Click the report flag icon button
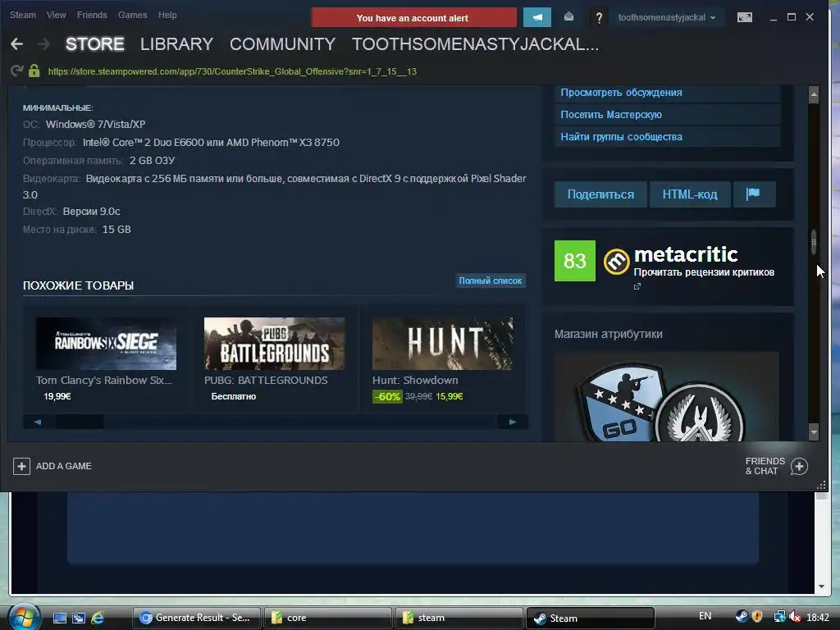The width and height of the screenshot is (840, 630). (x=753, y=194)
